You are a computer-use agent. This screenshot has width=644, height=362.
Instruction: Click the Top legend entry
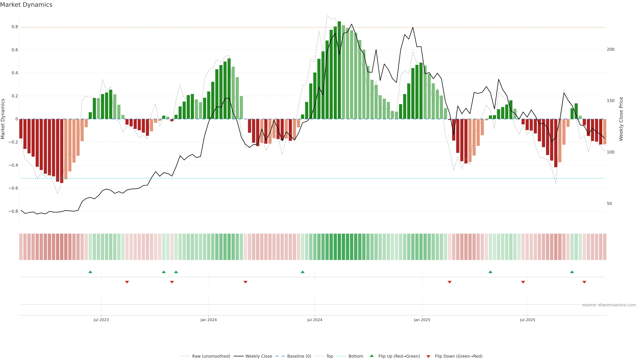coord(330,356)
